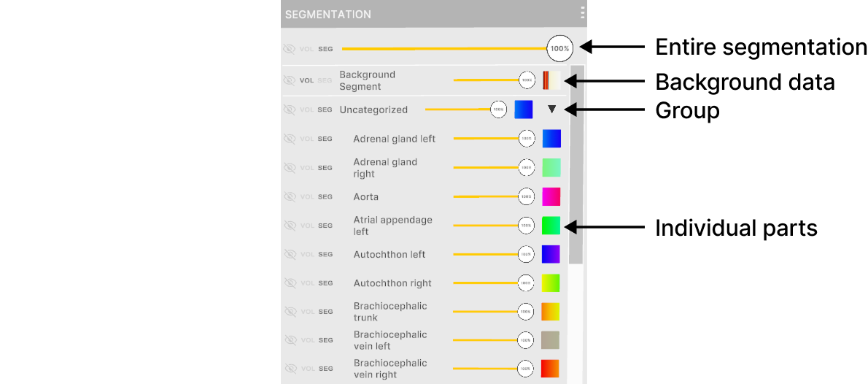Click the entire segmentation 100% opacity handle
The height and width of the screenshot is (384, 868).
tap(559, 49)
